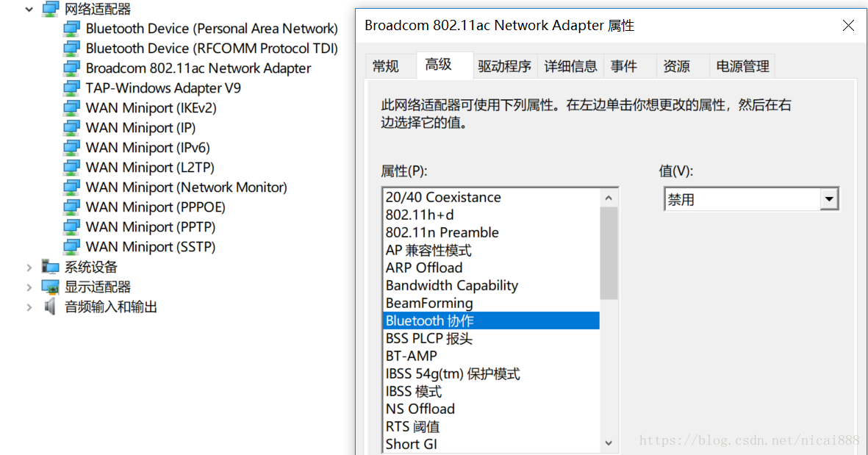This screenshot has height=455, width=868.
Task: Click the Bluetooth Device Personal Area Network icon
Action: point(71,28)
